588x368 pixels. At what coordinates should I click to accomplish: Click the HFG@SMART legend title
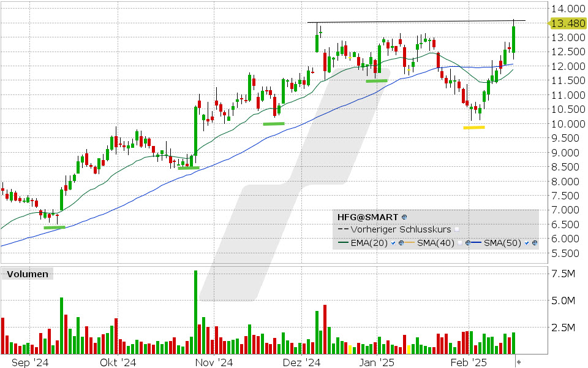click(x=367, y=217)
